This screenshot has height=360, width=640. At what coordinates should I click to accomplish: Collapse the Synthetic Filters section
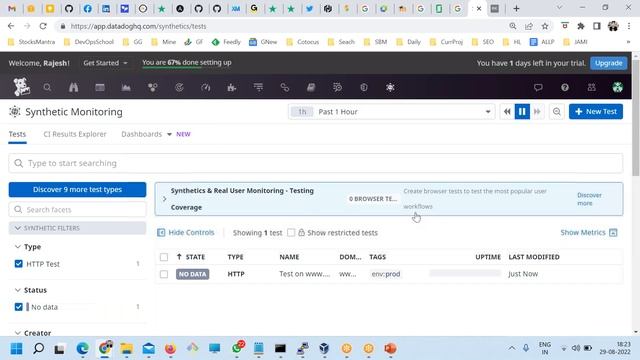[77, 228]
